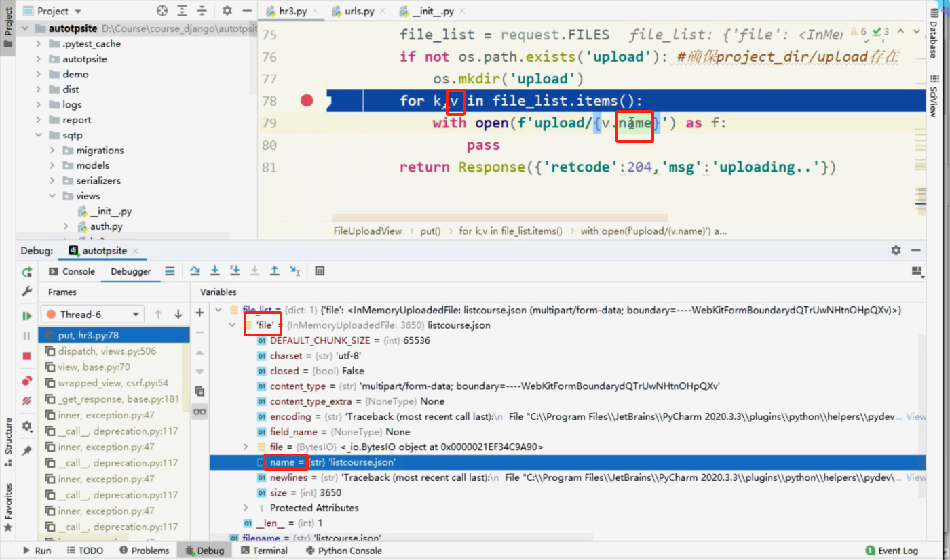This screenshot has height=560, width=950.
Task: Click the Expand All icon in Project panel
Action: [183, 11]
